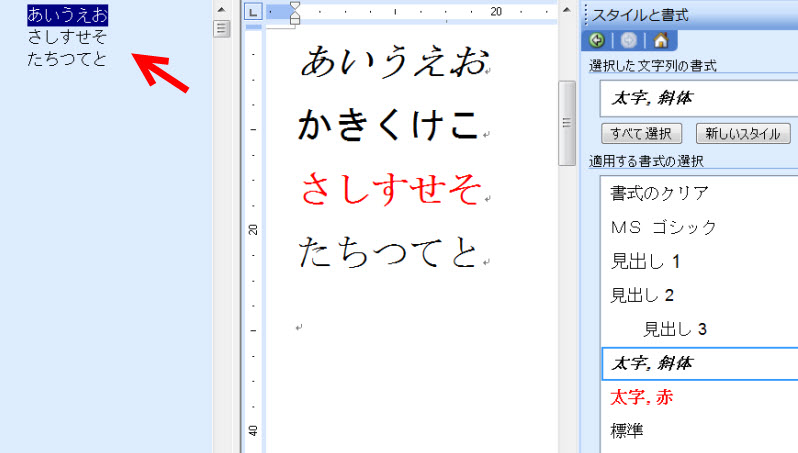Apply the 見出し 1 style
Image resolution: width=798 pixels, height=453 pixels.
tap(646, 261)
